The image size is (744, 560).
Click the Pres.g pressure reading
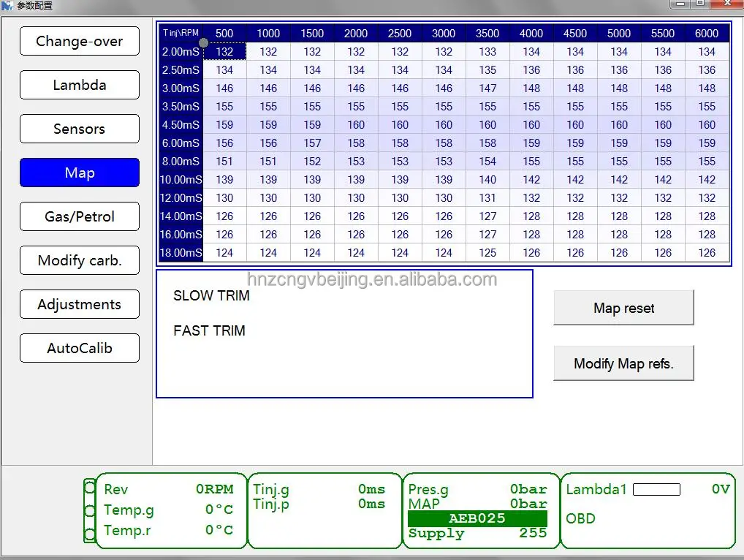click(x=477, y=489)
